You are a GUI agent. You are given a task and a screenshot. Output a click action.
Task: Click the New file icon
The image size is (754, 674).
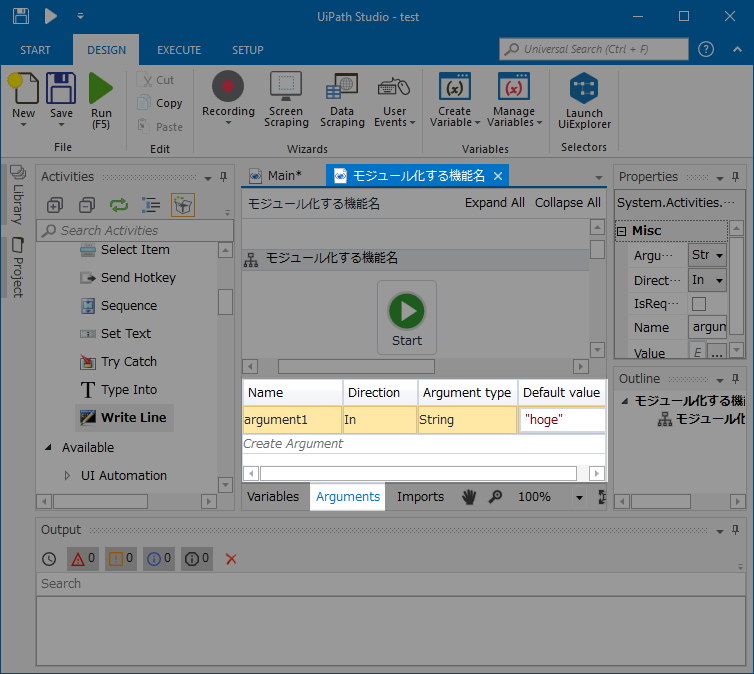[x=23, y=88]
